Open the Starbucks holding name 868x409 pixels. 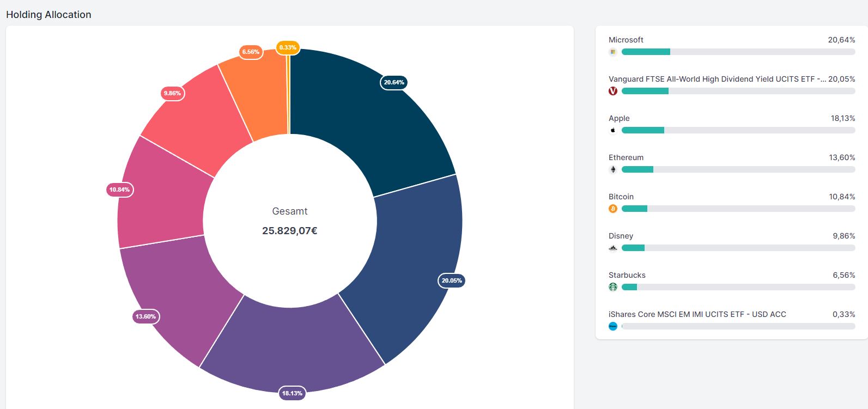click(627, 275)
